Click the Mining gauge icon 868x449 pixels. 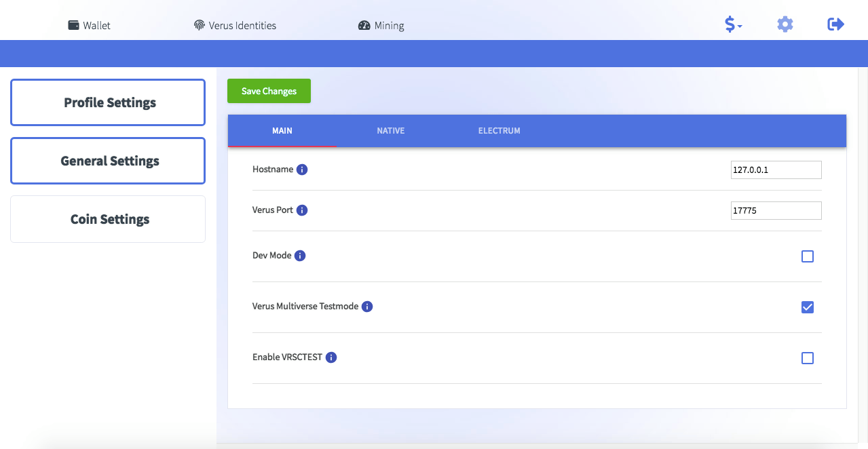[364, 25]
